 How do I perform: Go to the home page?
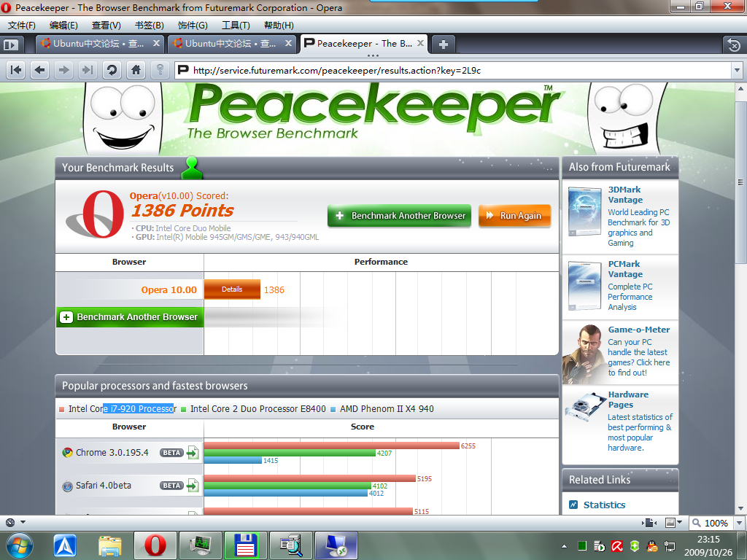click(136, 71)
